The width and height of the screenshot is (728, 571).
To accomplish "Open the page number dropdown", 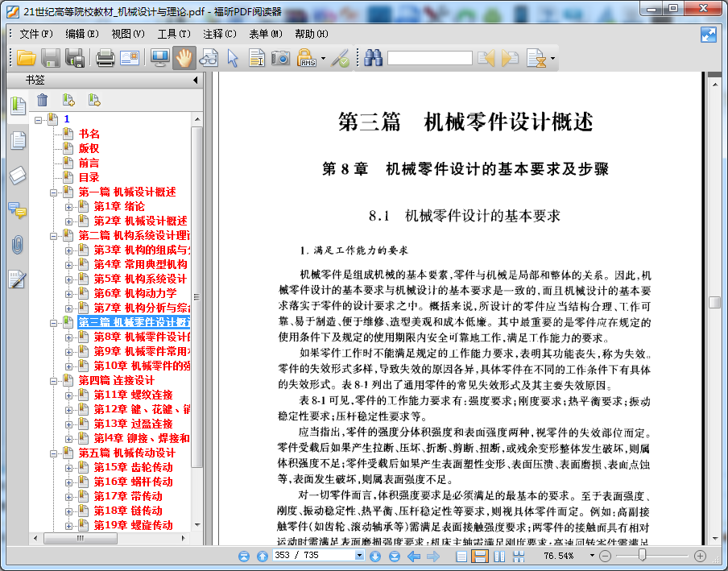I will (359, 555).
